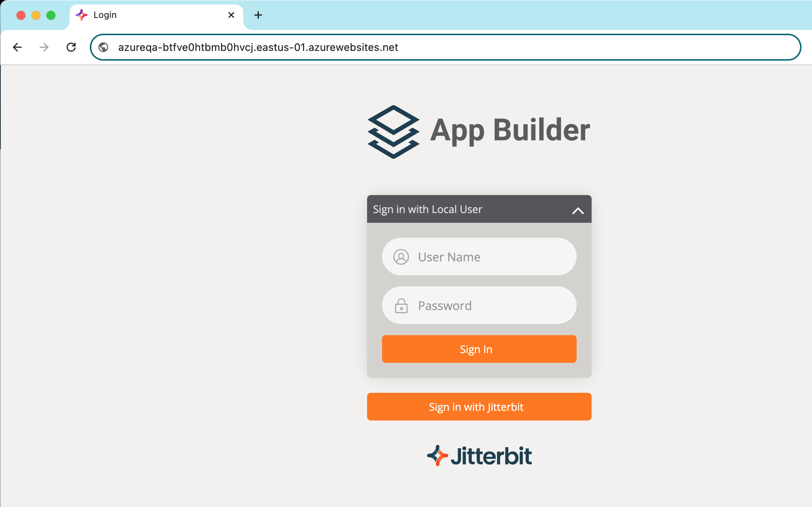Click the browser forward arrow

pyautogui.click(x=44, y=47)
